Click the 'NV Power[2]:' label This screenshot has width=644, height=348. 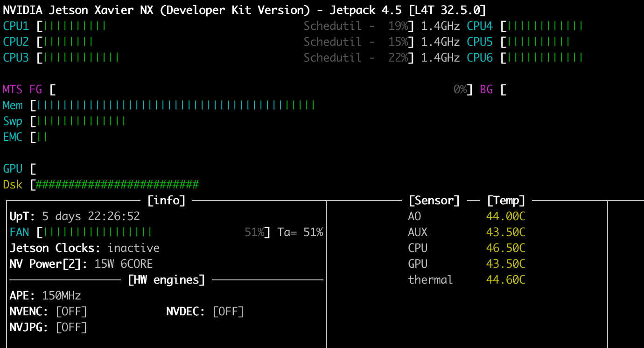[49, 264]
